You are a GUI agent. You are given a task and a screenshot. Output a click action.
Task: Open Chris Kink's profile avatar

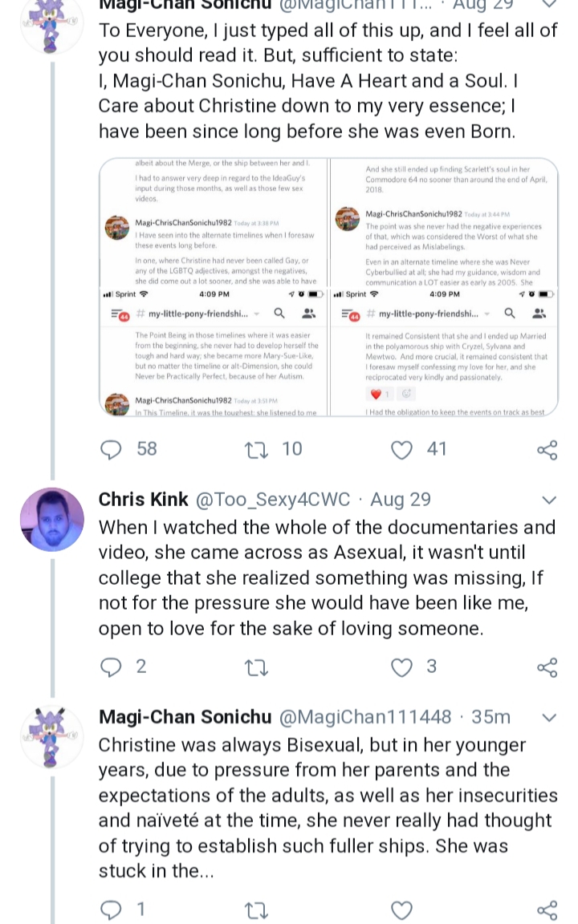pos(52,519)
